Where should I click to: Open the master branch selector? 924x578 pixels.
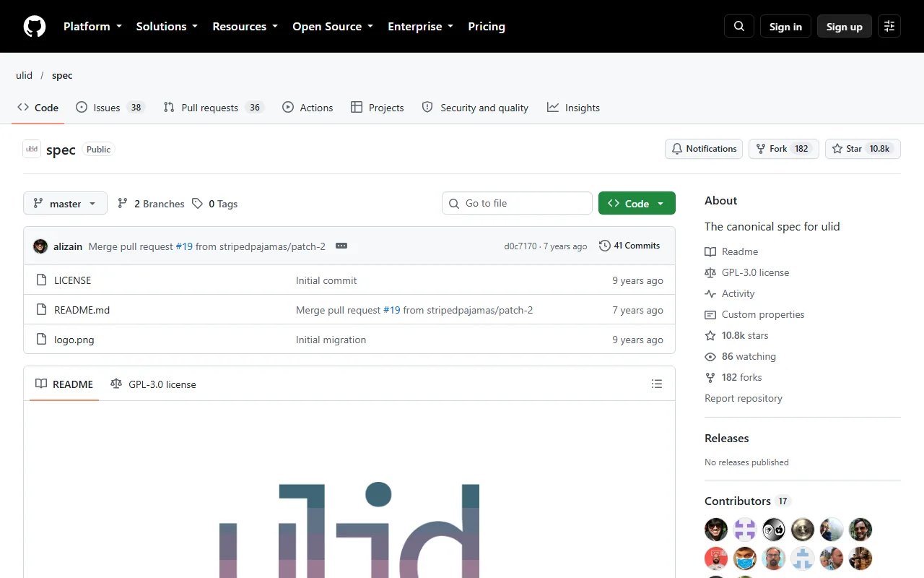point(65,204)
